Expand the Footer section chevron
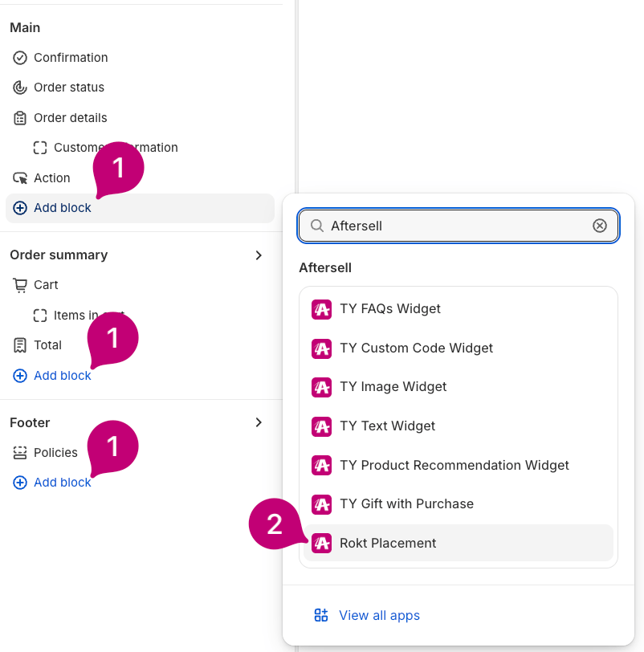Viewport: 644px width, 652px height. tap(259, 422)
